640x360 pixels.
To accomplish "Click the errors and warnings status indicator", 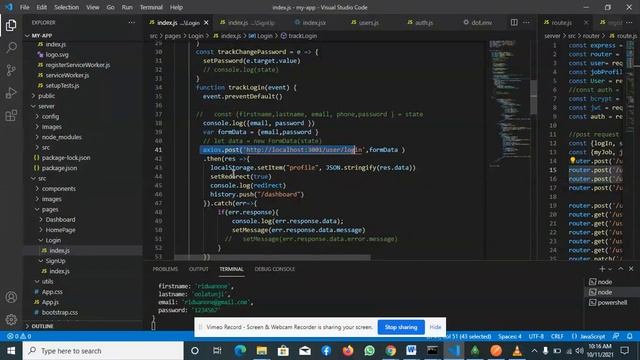I will 19,336.
